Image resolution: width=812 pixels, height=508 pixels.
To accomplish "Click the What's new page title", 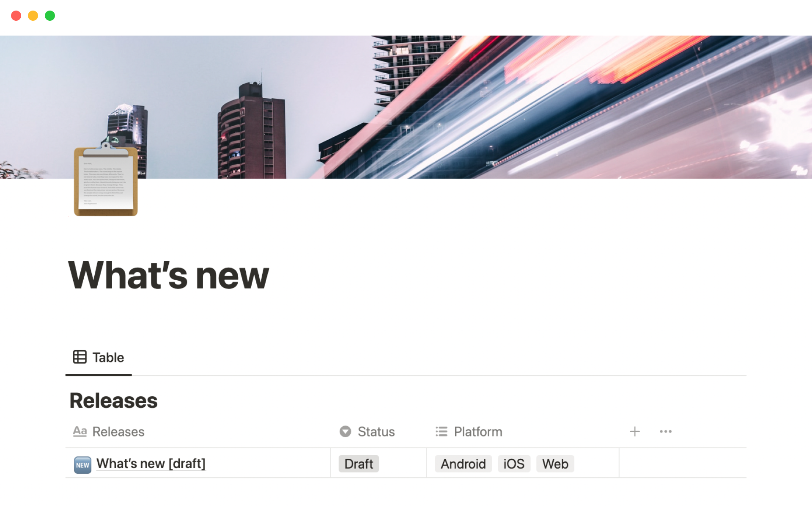I will coord(168,275).
